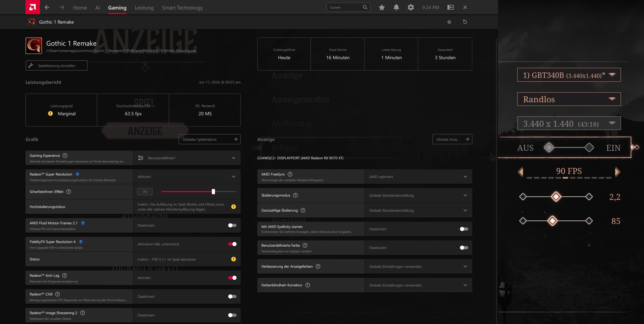
Task: Click the Scharfzeichnen-Effekt slider handle
Action: pyautogui.click(x=213, y=192)
